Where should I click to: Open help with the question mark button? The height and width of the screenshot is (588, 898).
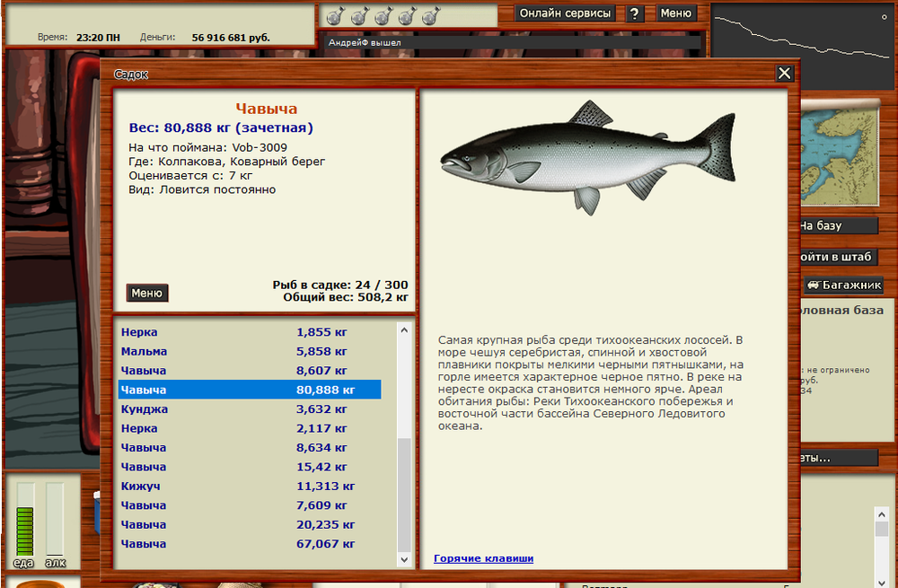(x=635, y=13)
